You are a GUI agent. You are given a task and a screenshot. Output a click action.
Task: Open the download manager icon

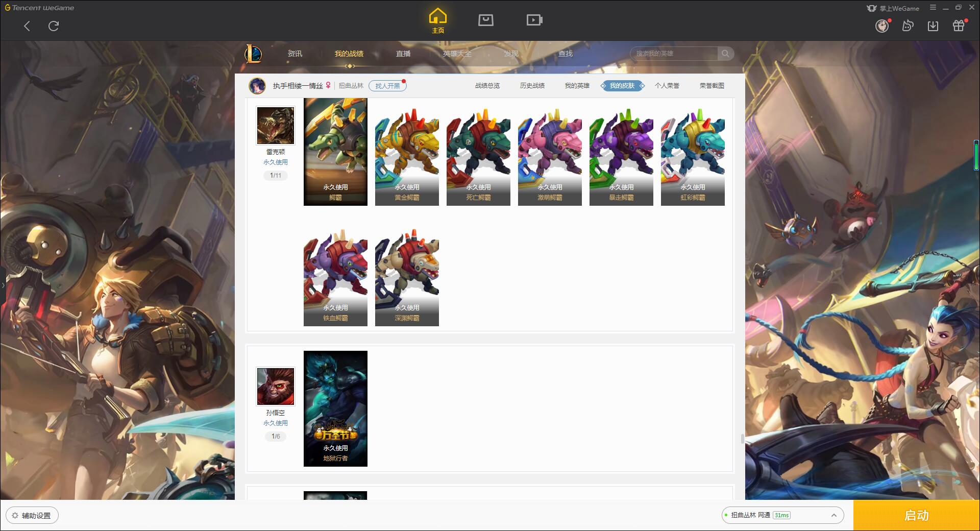pyautogui.click(x=933, y=26)
